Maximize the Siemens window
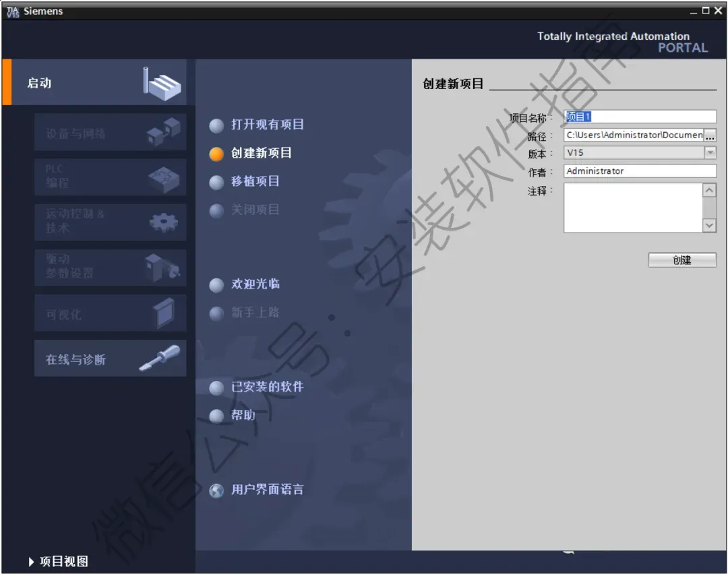 coord(706,11)
